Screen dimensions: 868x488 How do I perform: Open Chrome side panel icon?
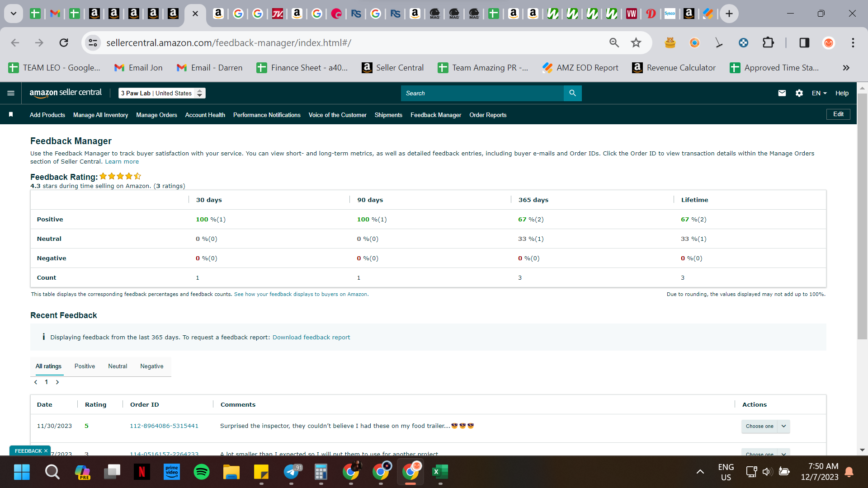[x=804, y=42]
